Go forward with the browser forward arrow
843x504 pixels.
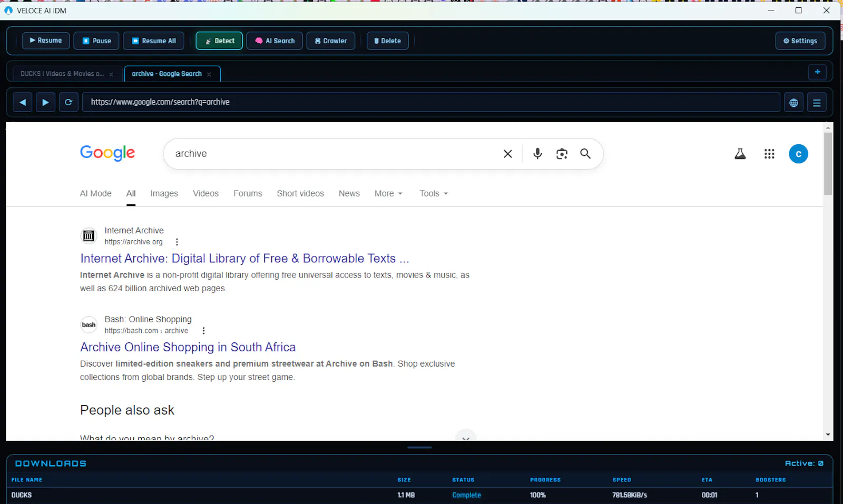pyautogui.click(x=45, y=102)
